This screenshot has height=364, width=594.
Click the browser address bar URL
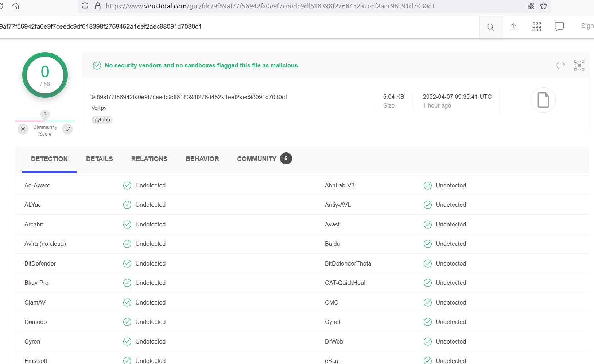click(x=270, y=6)
